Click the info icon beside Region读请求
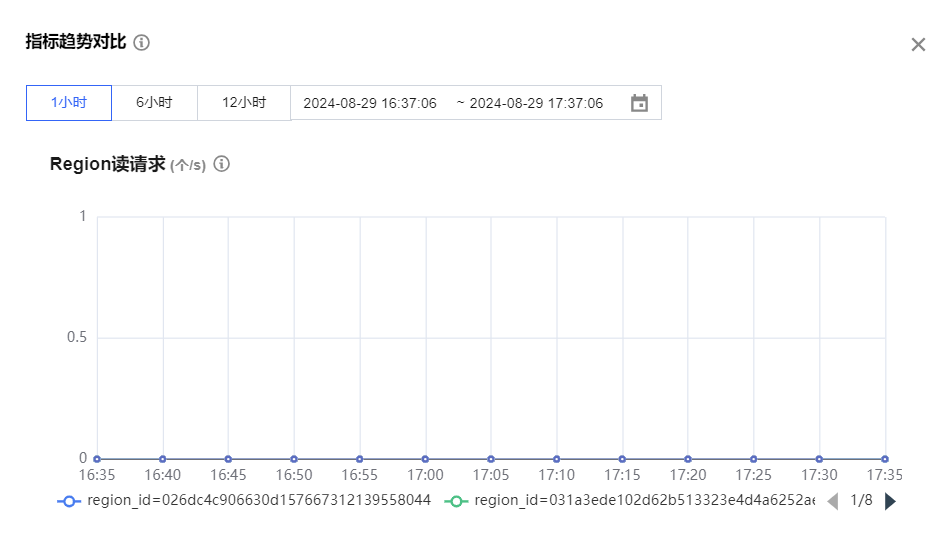 coord(222,164)
